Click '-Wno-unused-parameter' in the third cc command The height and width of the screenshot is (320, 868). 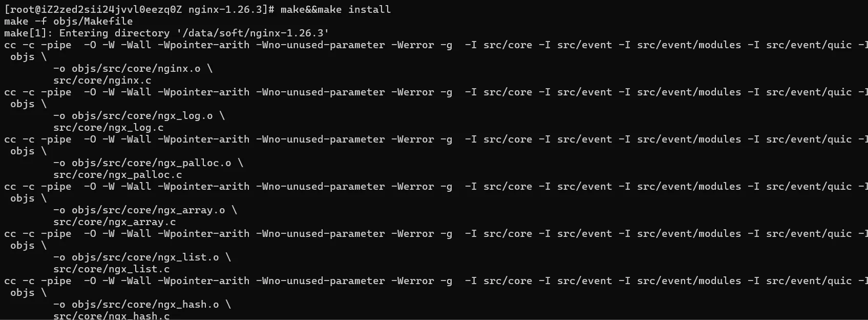(321, 139)
